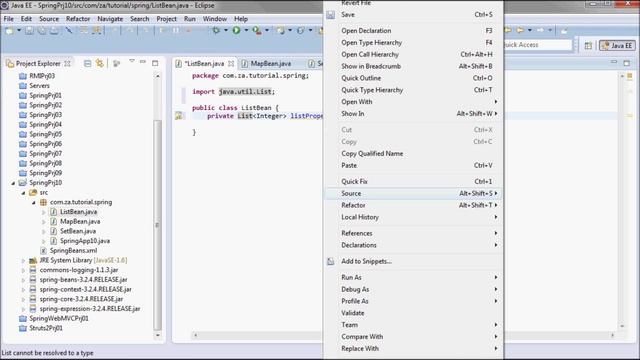
Task: Click Project Explorer scroll down arrow
Action: pyautogui.click(x=158, y=336)
